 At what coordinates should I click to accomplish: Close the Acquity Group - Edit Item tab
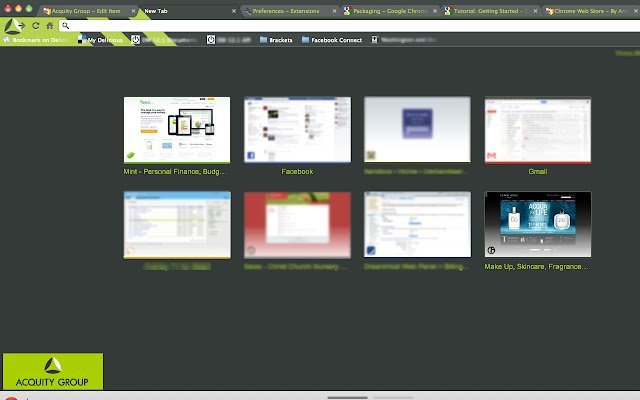click(x=133, y=11)
